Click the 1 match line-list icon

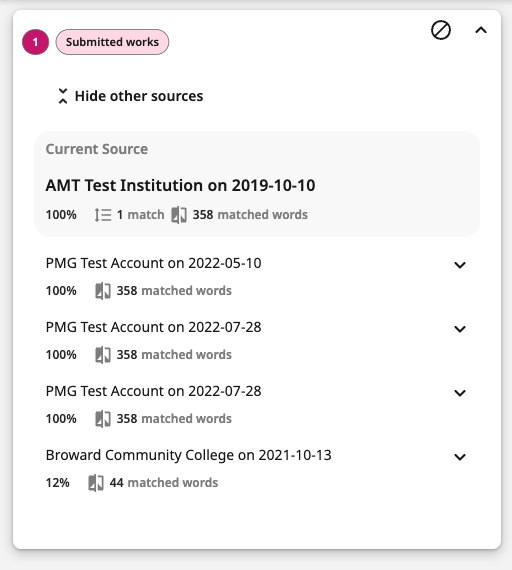[103, 215]
